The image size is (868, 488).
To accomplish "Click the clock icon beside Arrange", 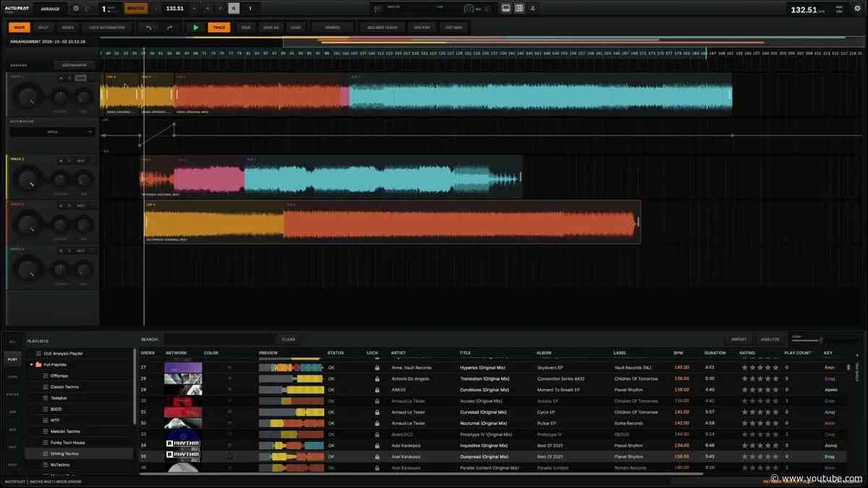I will 77,9.
